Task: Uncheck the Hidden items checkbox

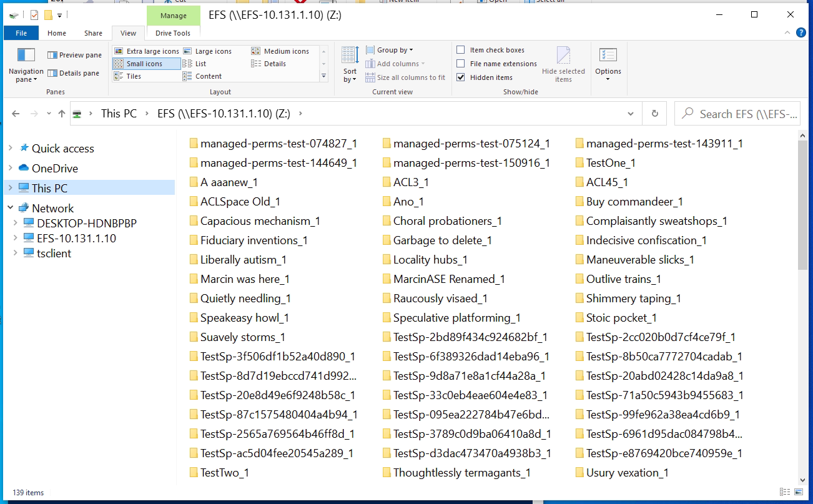Action: tap(461, 77)
